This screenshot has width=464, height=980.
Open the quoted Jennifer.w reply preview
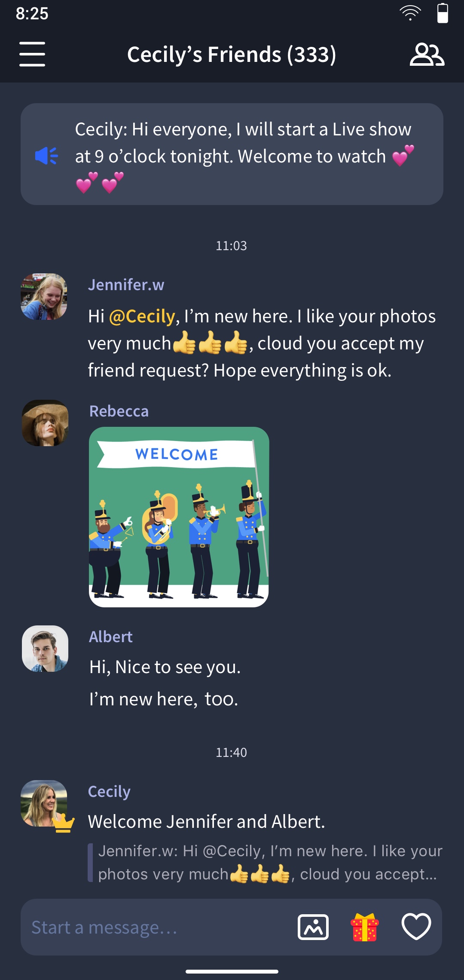pyautogui.click(x=265, y=863)
